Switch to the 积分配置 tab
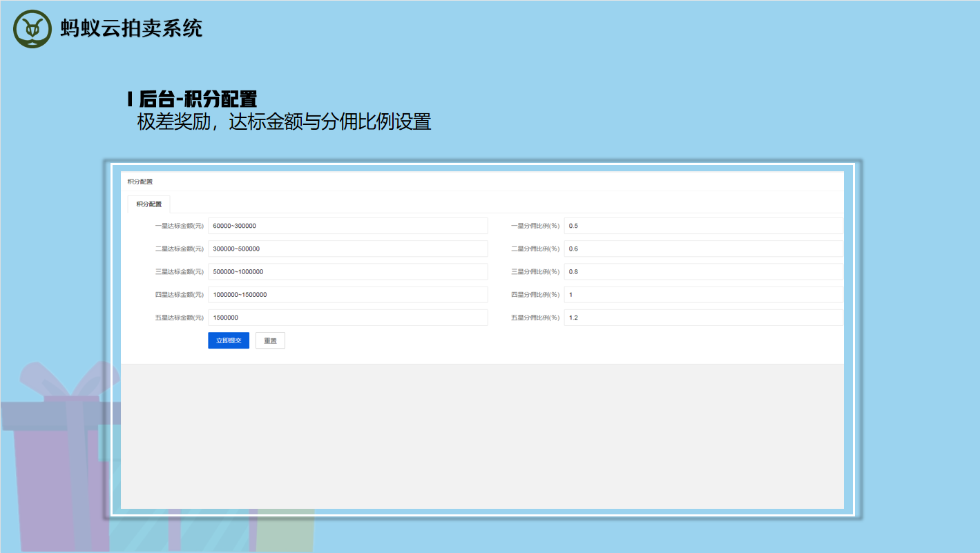 (148, 204)
